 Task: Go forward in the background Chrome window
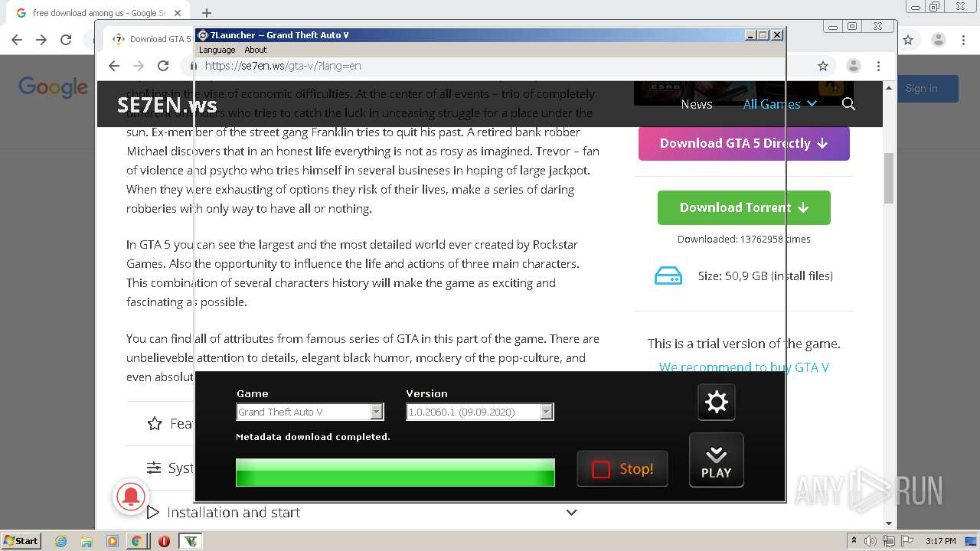pos(41,40)
